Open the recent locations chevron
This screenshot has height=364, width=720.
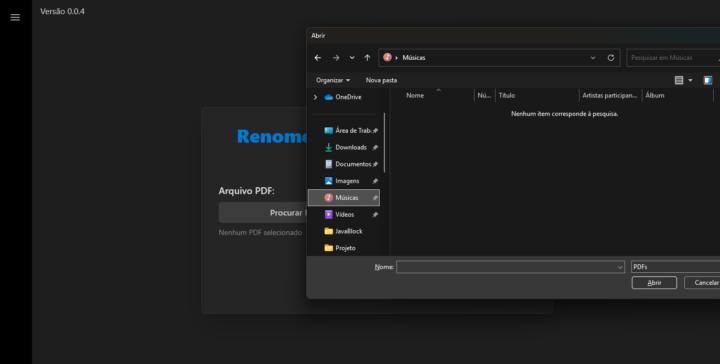click(x=352, y=58)
